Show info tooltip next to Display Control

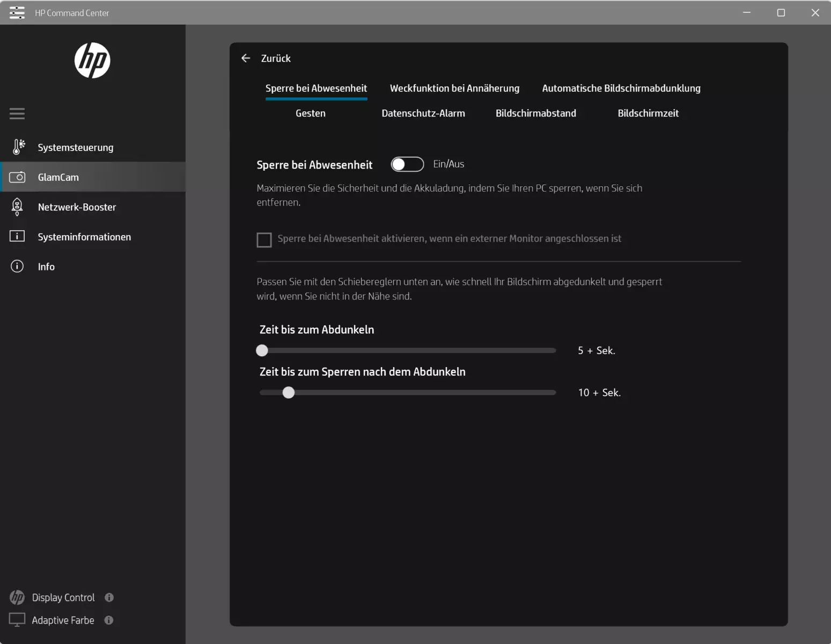tap(109, 597)
